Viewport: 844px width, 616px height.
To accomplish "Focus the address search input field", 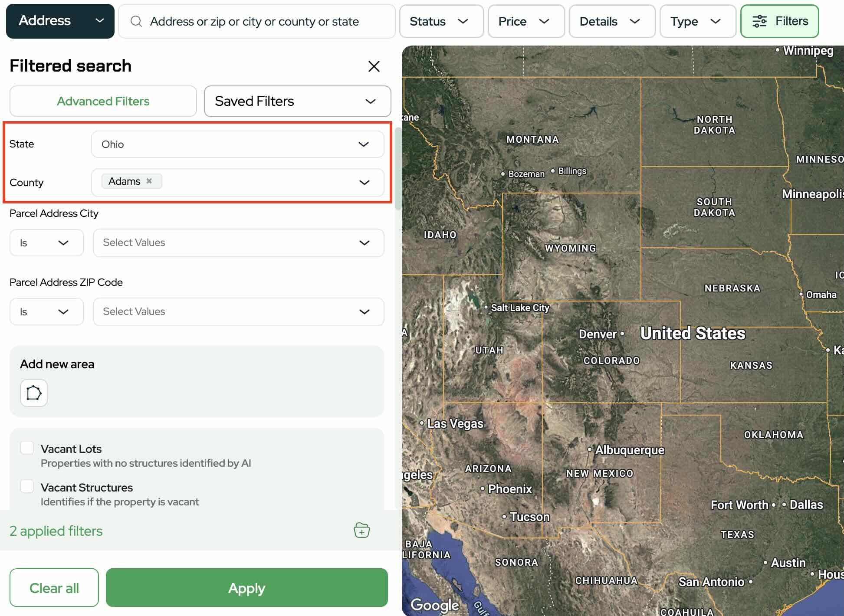I will [260, 21].
